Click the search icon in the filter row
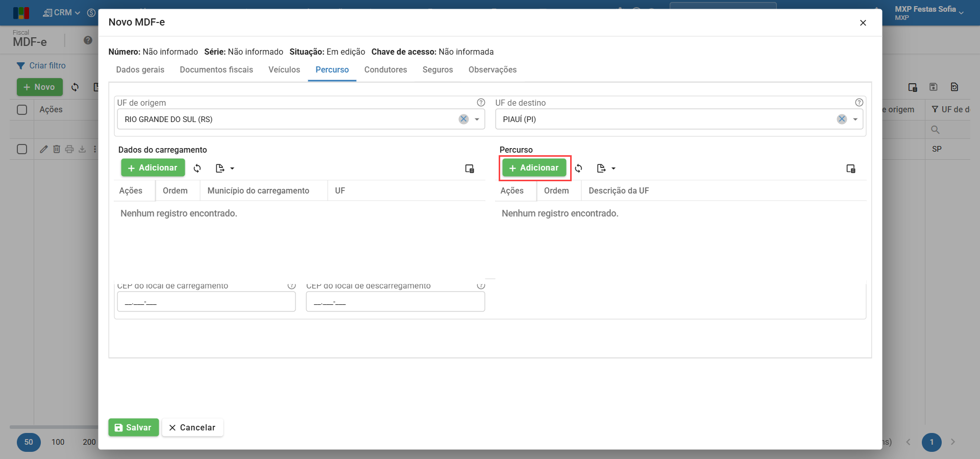 pos(935,130)
